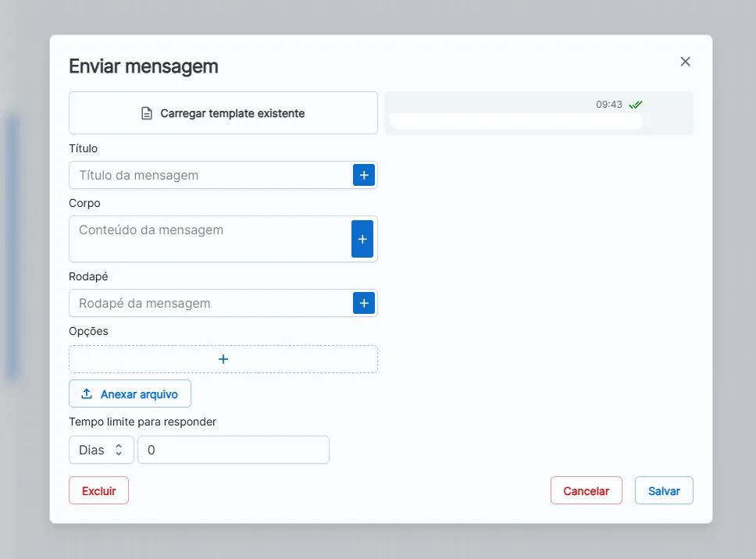Click the plus button beside Título field

point(364,175)
